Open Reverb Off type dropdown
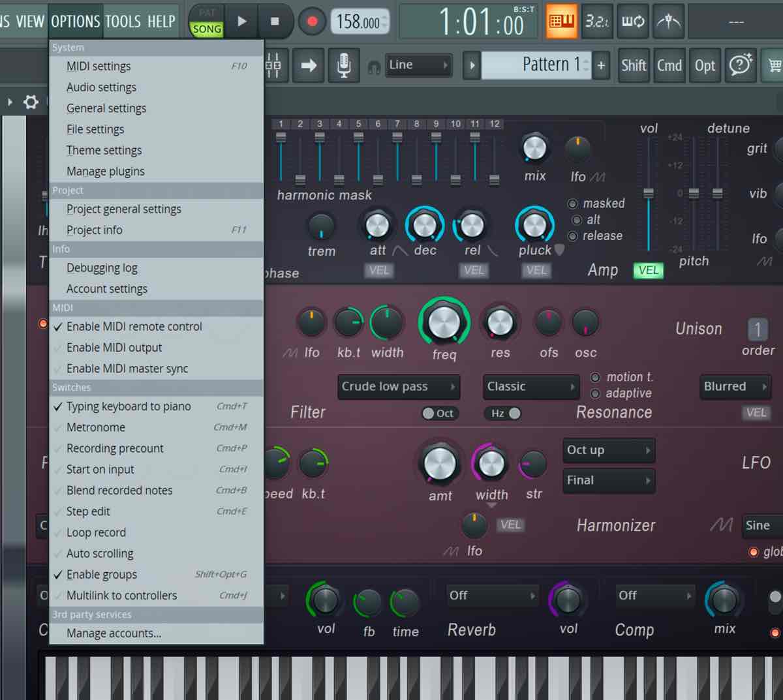Image resolution: width=783 pixels, height=700 pixels. (492, 595)
